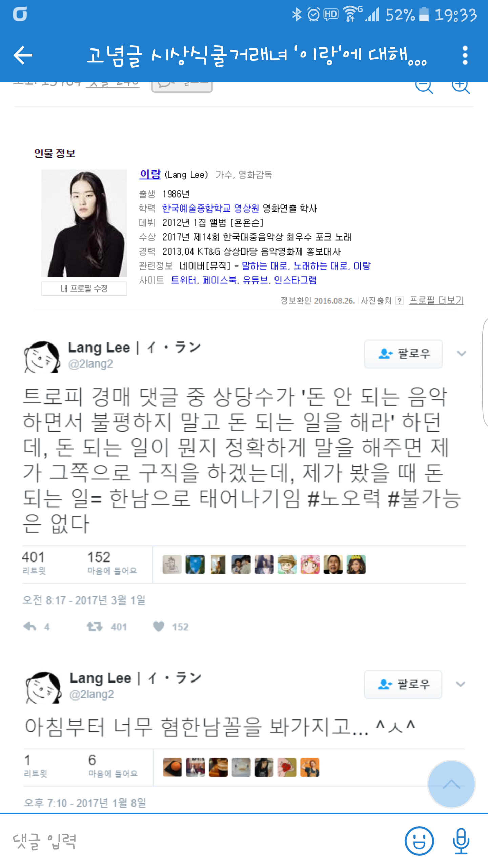Screen dimensions: 488x868
Task: Tap the scroll-to-top floating button
Action: coord(451,784)
